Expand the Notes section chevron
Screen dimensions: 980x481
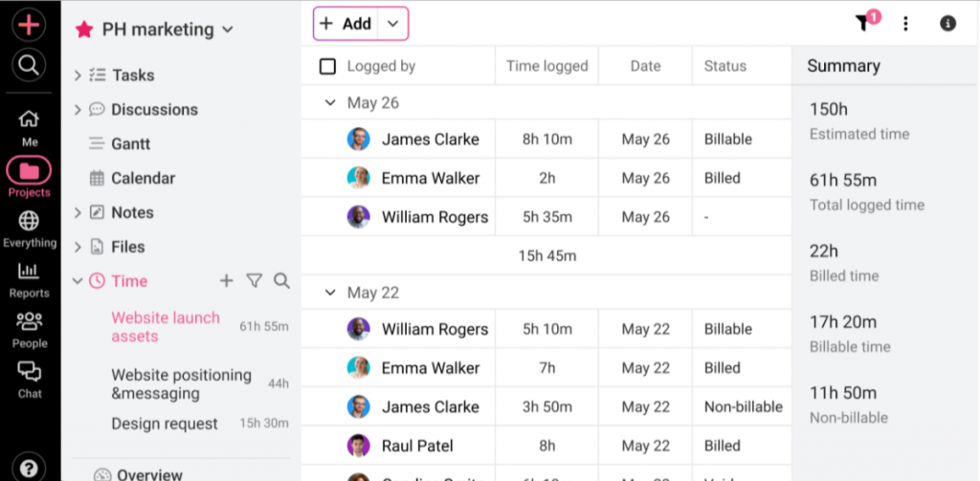78,212
